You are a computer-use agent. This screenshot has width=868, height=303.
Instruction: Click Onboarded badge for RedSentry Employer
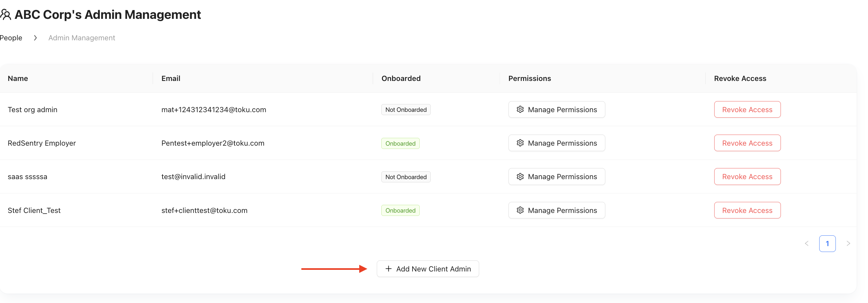click(400, 143)
